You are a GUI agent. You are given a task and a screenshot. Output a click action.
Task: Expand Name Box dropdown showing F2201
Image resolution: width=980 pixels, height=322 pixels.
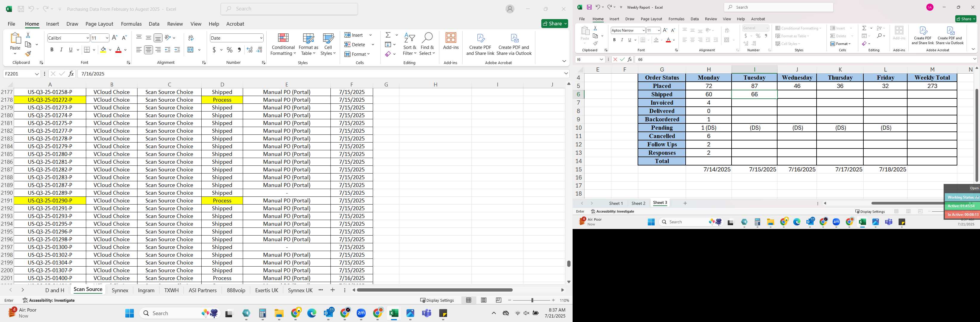[x=37, y=74]
